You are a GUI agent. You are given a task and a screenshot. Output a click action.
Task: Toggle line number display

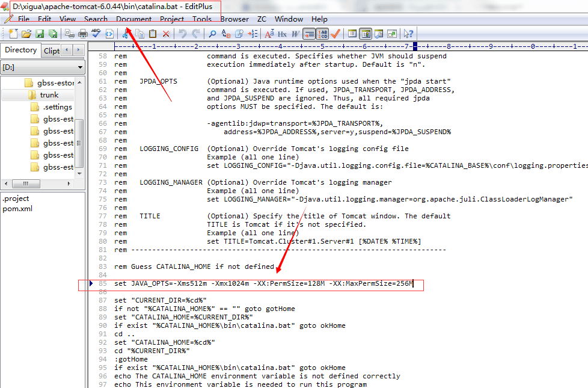tap(322, 34)
